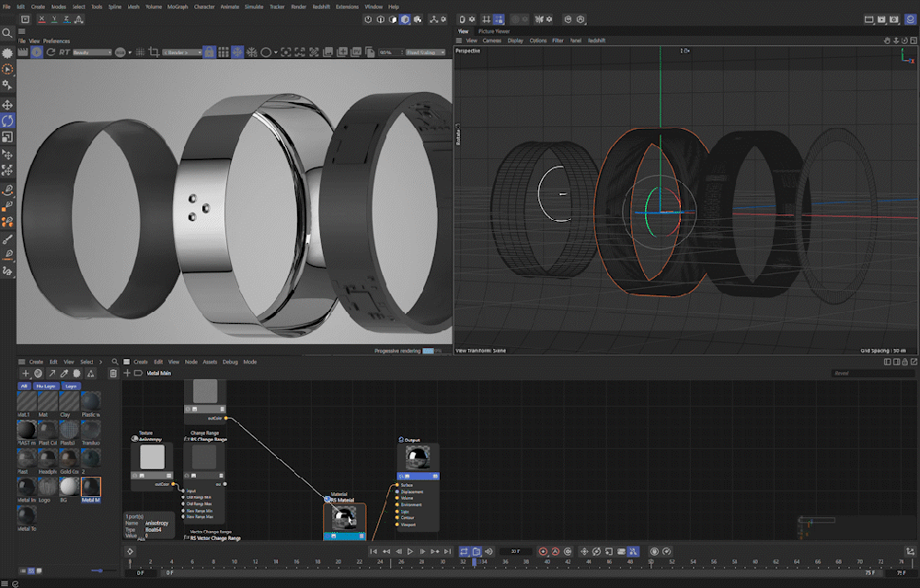Click the trash icon in the material manager
Screen dimensions: 920x588
pos(113,374)
